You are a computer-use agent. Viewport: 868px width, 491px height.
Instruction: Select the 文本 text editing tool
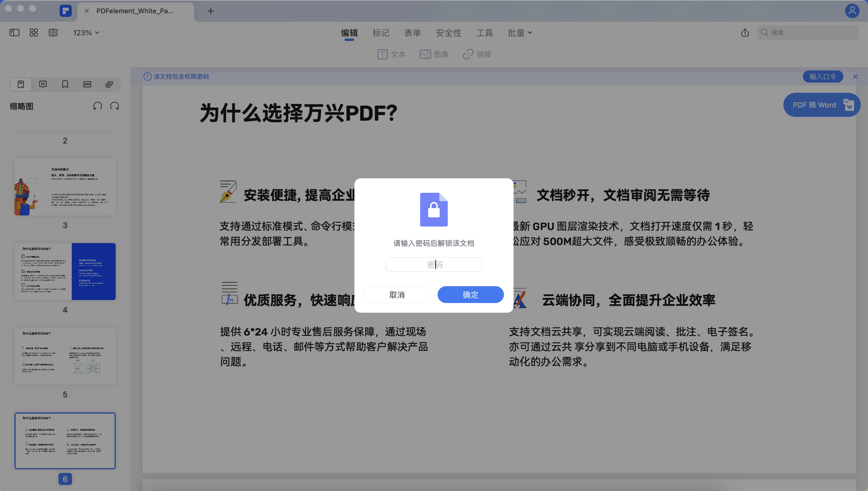click(x=391, y=54)
